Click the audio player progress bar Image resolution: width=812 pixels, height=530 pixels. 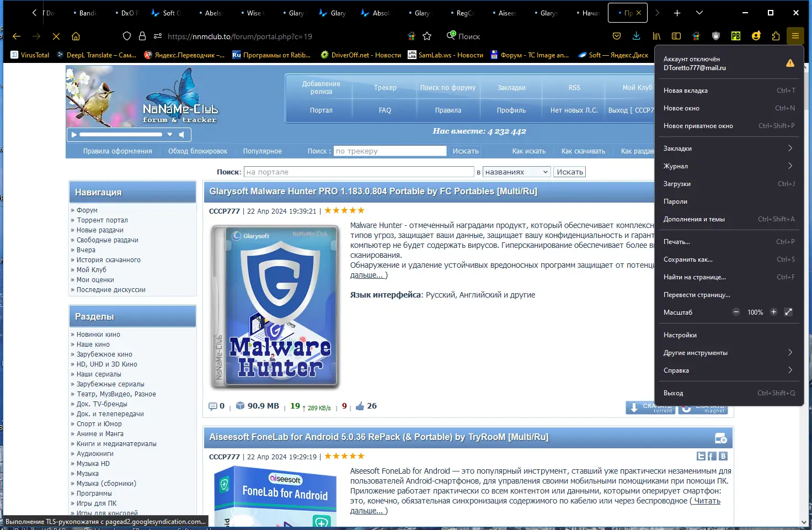pos(121,134)
